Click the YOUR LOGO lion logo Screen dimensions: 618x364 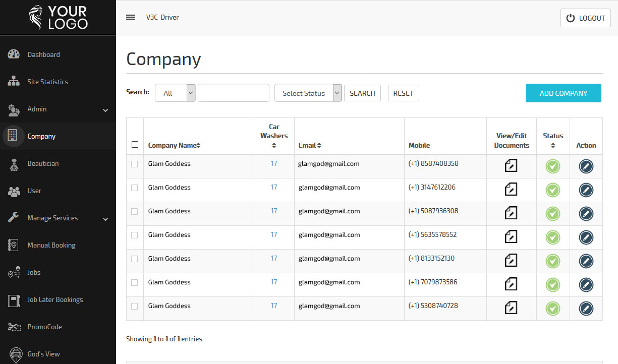(58, 18)
